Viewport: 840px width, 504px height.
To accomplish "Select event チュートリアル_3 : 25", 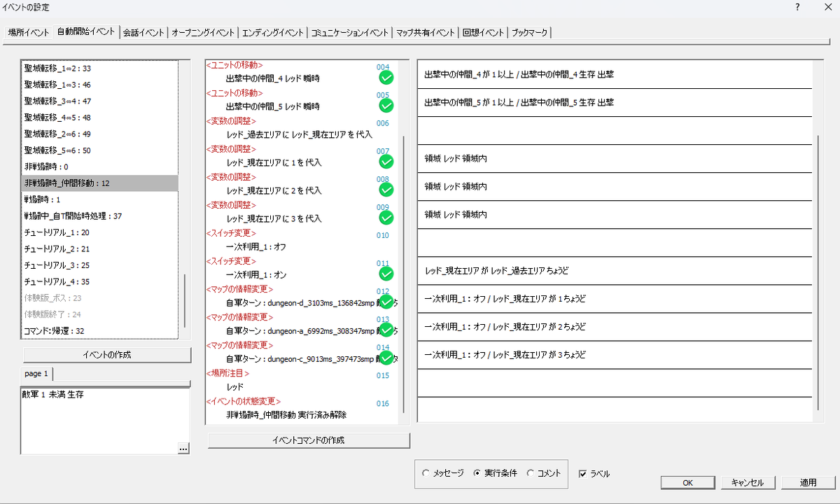I will pos(99,265).
